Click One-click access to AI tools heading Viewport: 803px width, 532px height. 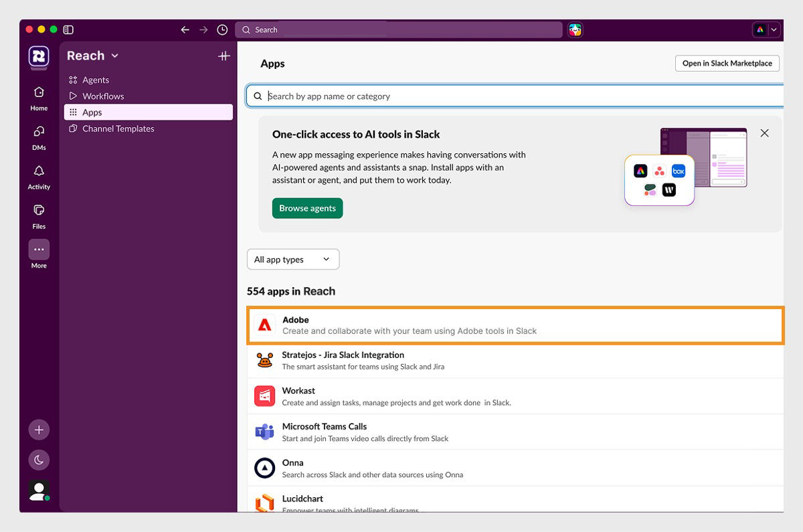click(356, 134)
